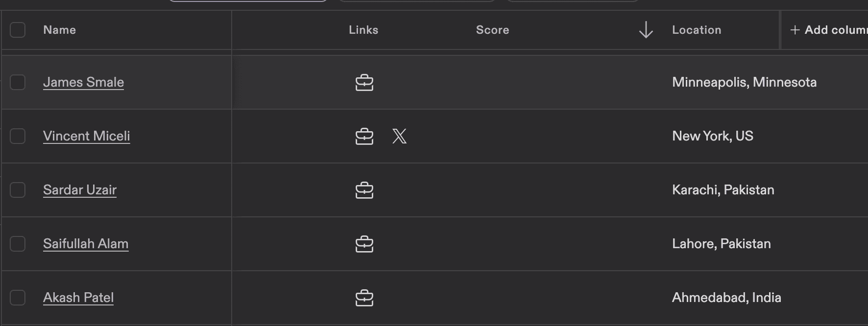Select Akash Patel's row checkbox
Image resolution: width=868 pixels, height=326 pixels.
[18, 297]
